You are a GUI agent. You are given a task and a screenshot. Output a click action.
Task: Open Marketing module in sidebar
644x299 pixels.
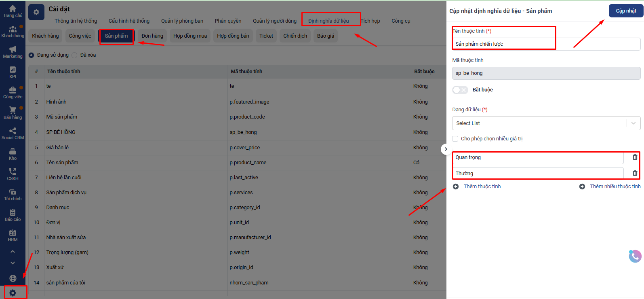click(13, 52)
